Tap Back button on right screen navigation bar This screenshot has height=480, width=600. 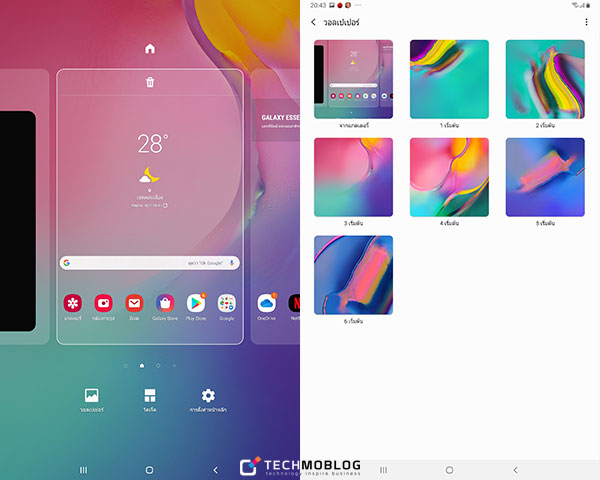[x=515, y=470]
